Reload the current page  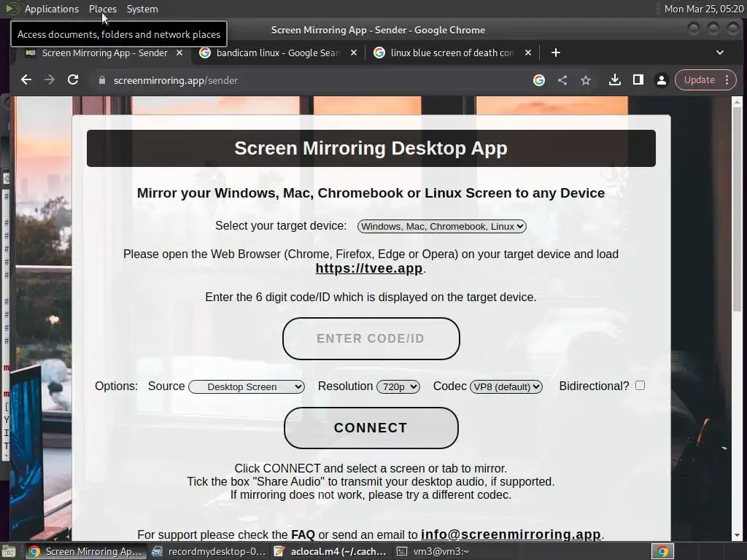coord(73,80)
